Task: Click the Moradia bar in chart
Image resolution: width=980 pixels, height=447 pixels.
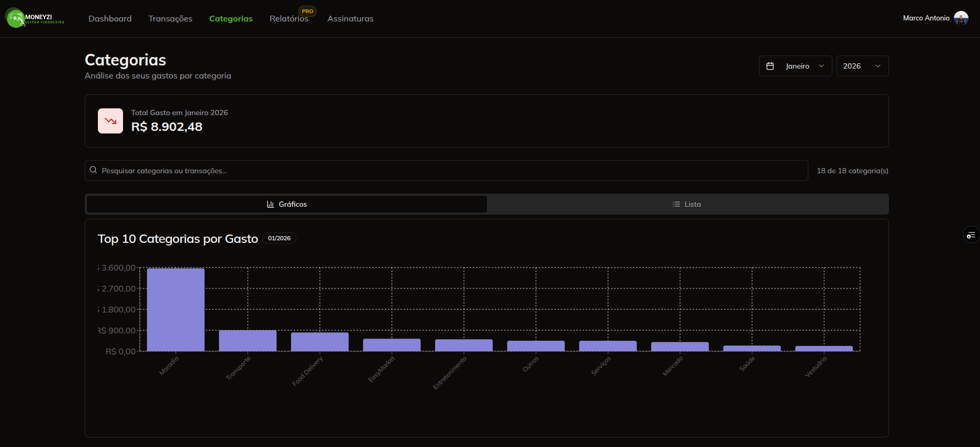Action: [175, 309]
